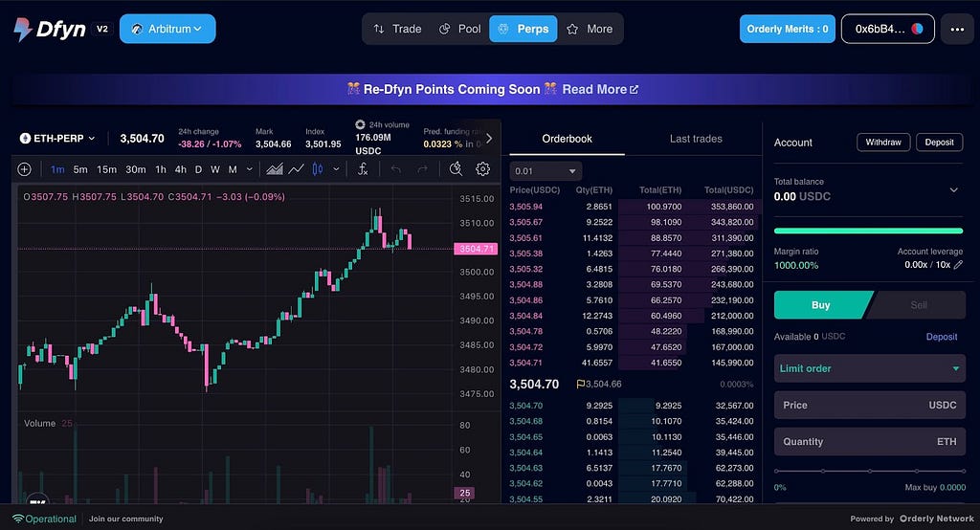980x530 pixels.
Task: Click the TradingView logo on chart
Action: [38, 500]
